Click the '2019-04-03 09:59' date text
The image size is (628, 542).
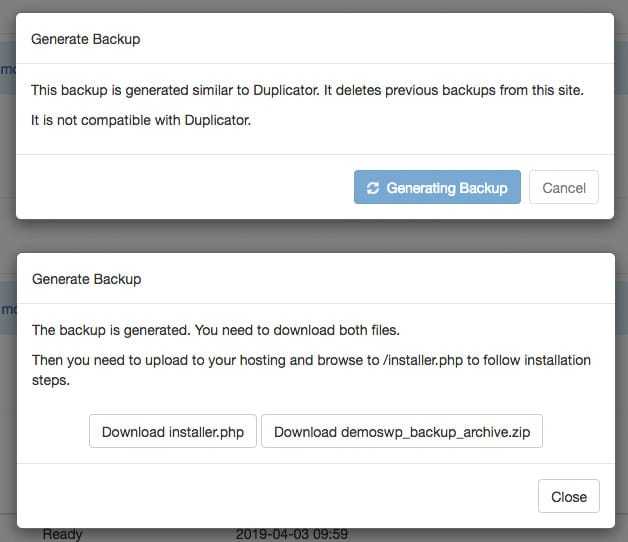(x=292, y=534)
